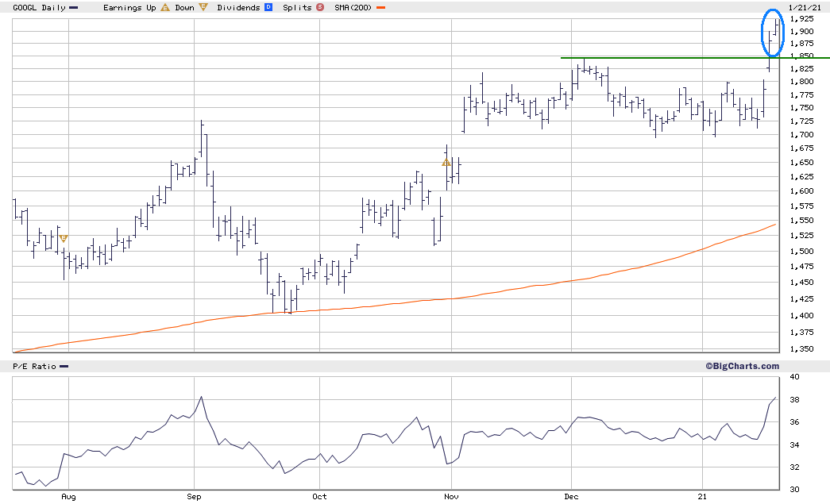This screenshot has height=504, width=830.
Task: Click the P/E Ratio panel label
Action: point(34,367)
